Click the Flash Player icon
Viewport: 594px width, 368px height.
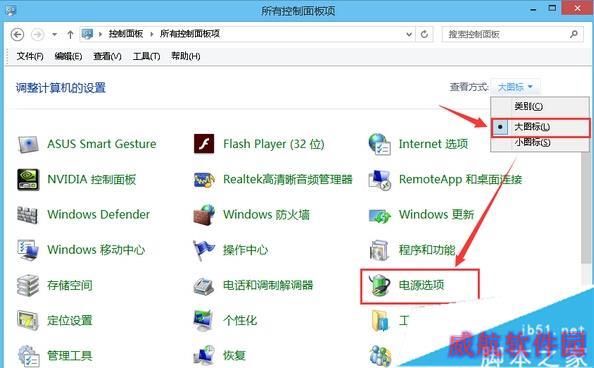(204, 144)
